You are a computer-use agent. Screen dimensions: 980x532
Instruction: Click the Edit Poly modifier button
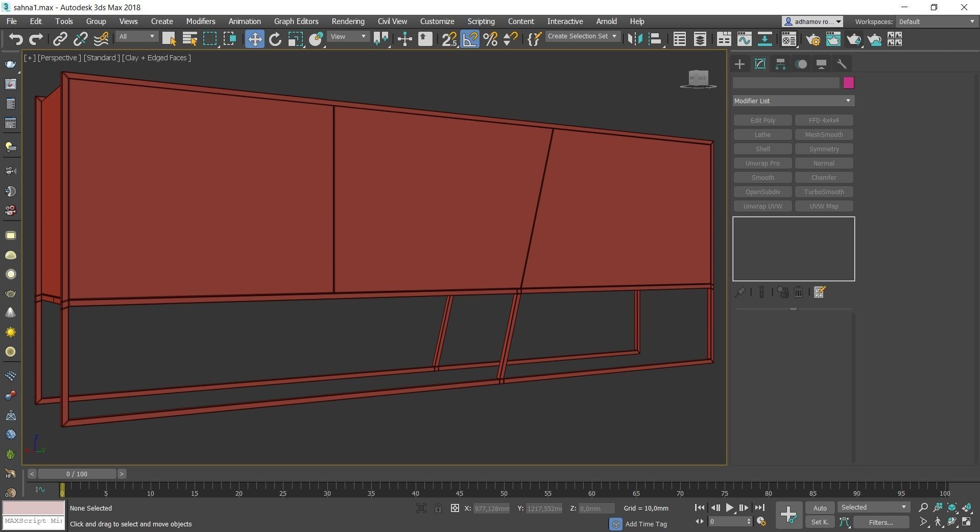762,120
